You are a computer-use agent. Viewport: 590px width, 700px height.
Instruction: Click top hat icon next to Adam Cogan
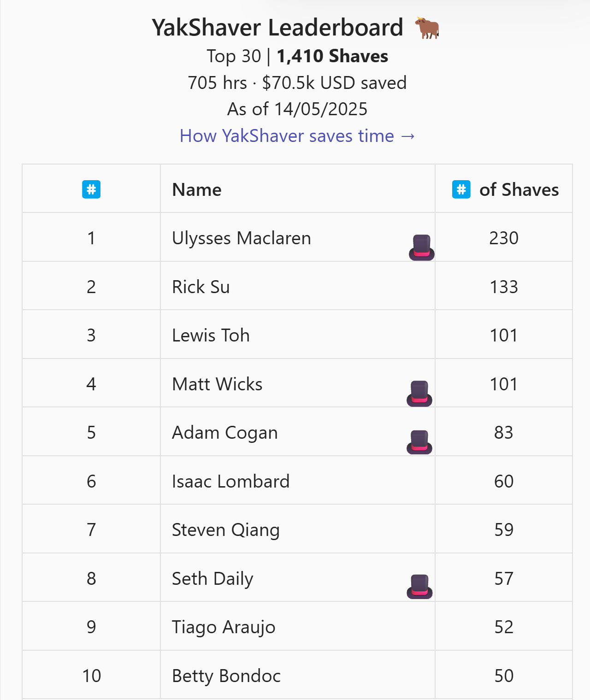click(x=419, y=442)
